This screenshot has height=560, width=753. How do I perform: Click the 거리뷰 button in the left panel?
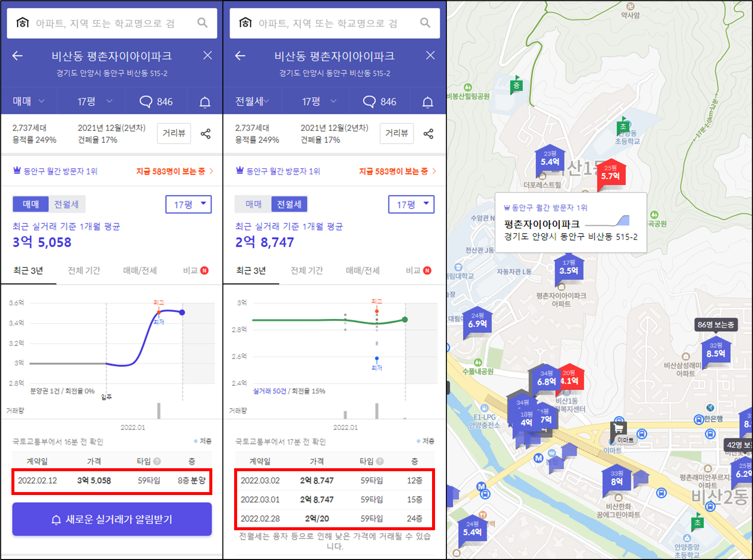coord(174,133)
